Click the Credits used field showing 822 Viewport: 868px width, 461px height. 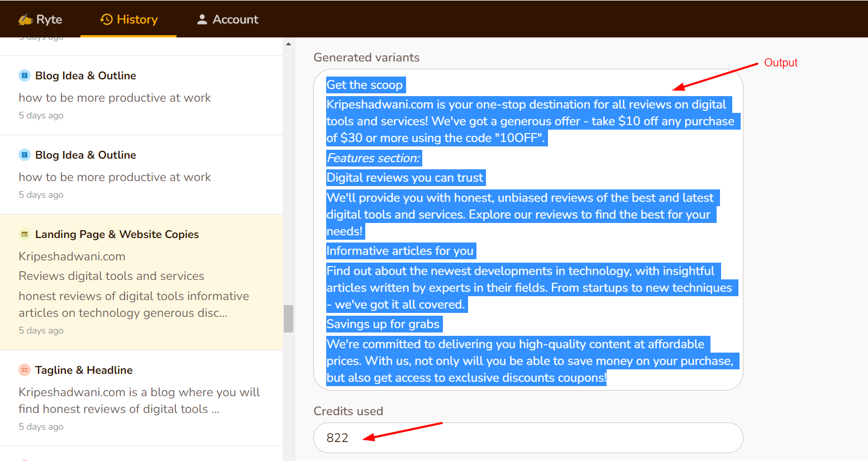(x=527, y=438)
